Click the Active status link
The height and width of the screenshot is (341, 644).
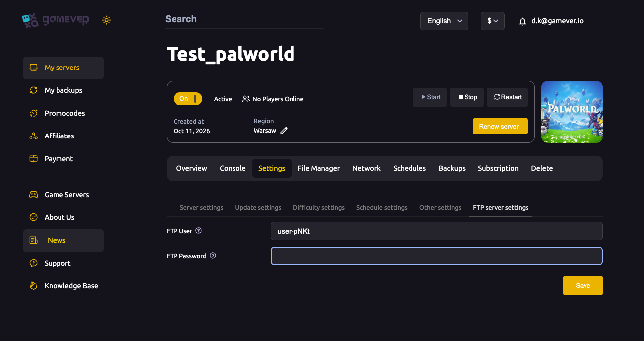pyautogui.click(x=223, y=99)
